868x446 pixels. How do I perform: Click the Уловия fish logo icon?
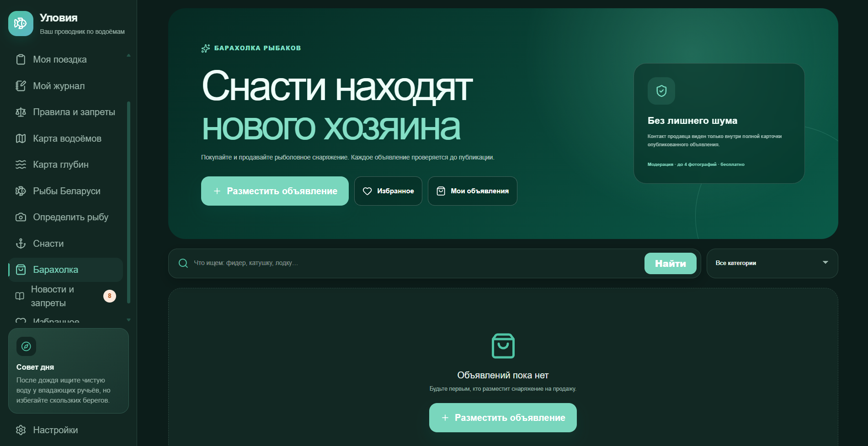[21, 23]
